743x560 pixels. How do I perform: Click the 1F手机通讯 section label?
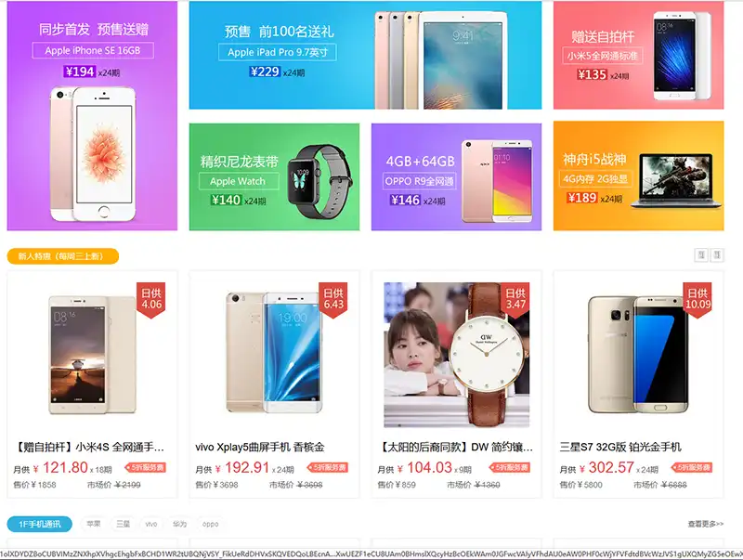[x=40, y=524]
